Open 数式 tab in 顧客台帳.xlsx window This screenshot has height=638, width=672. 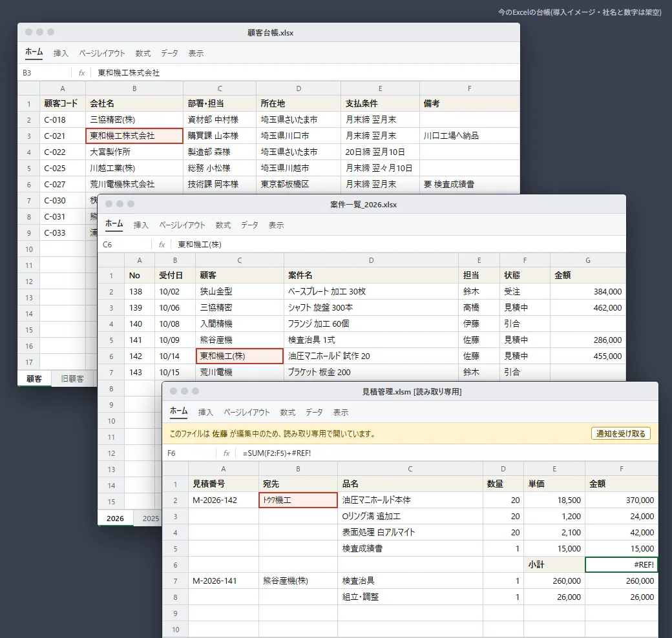point(143,53)
